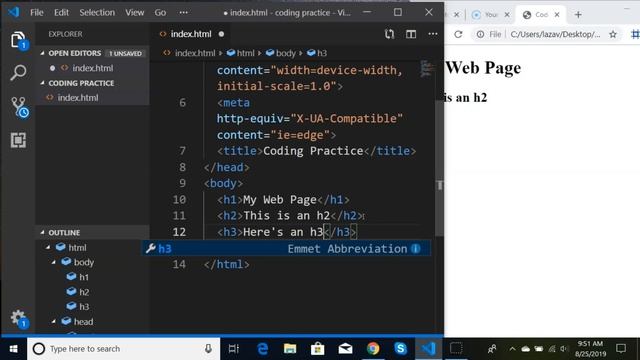Split the editor to the right
Screen dimensions: 640x360
pos(411,34)
